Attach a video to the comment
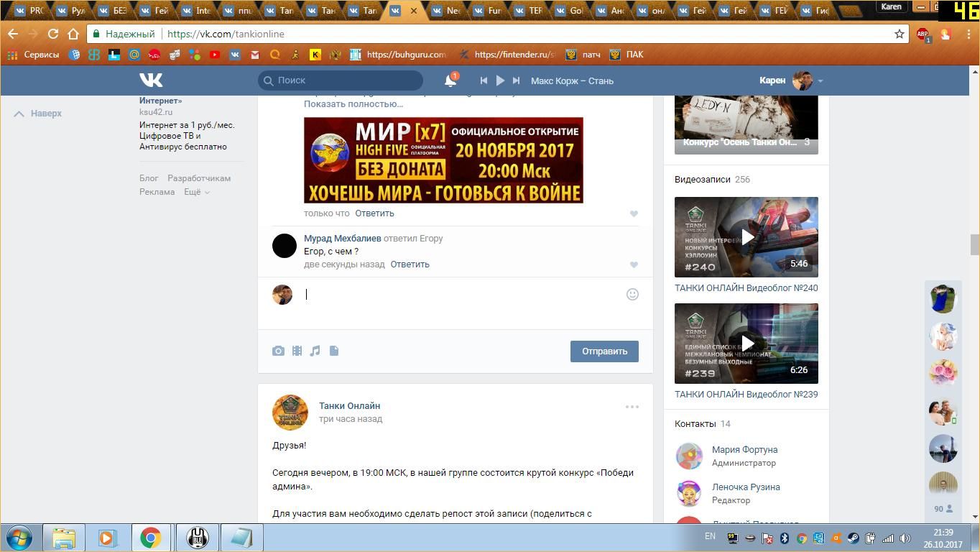The image size is (980, 552). point(297,351)
